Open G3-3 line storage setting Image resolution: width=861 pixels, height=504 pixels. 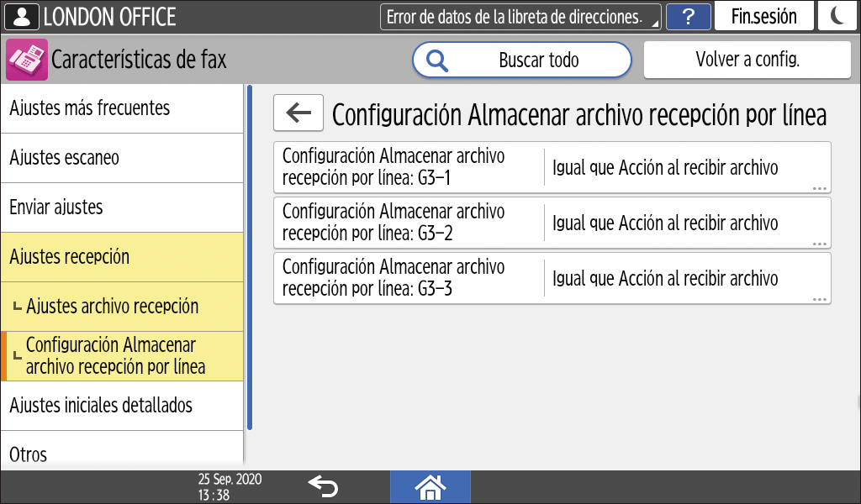click(x=552, y=278)
